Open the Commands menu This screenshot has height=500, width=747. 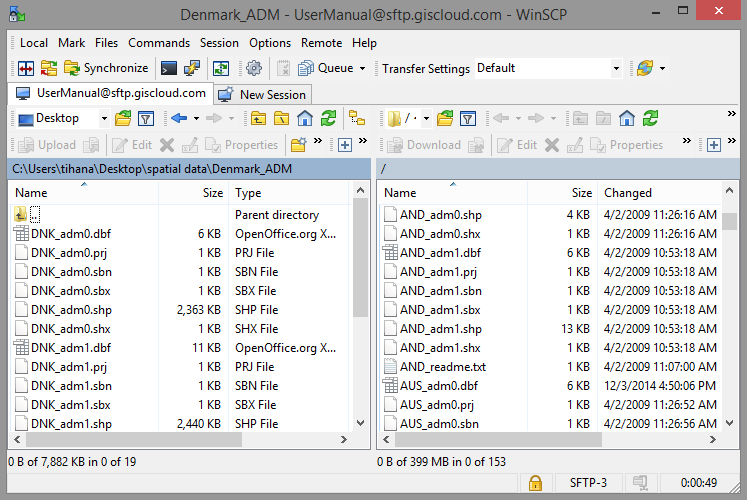159,43
